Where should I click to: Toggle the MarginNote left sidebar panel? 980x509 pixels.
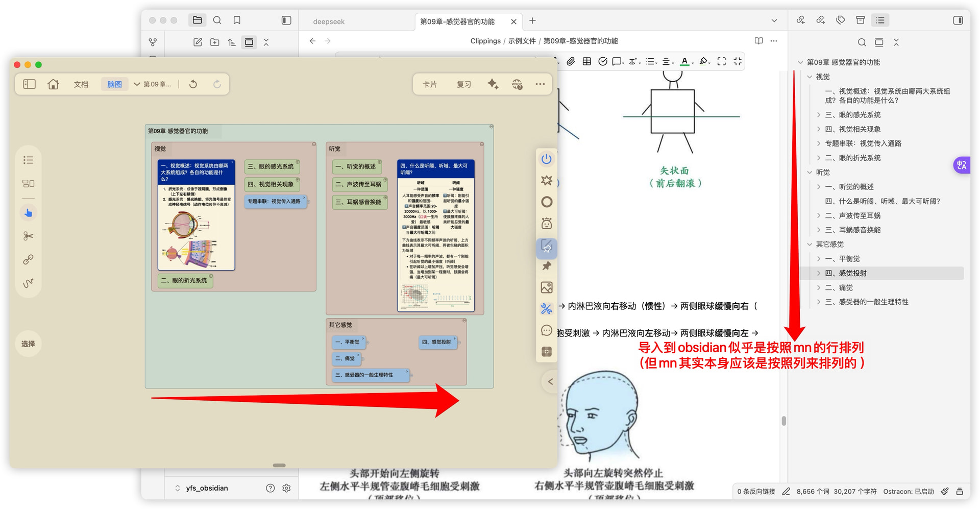29,84
